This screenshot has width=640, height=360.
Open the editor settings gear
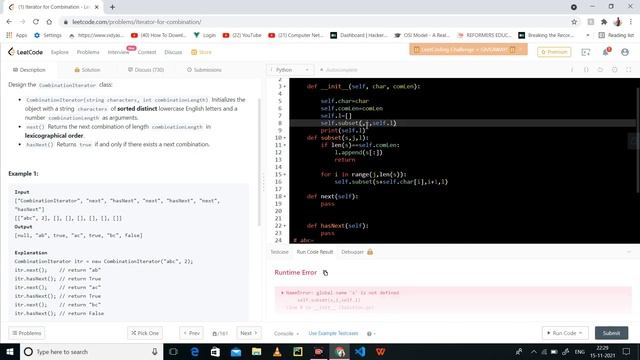point(614,70)
